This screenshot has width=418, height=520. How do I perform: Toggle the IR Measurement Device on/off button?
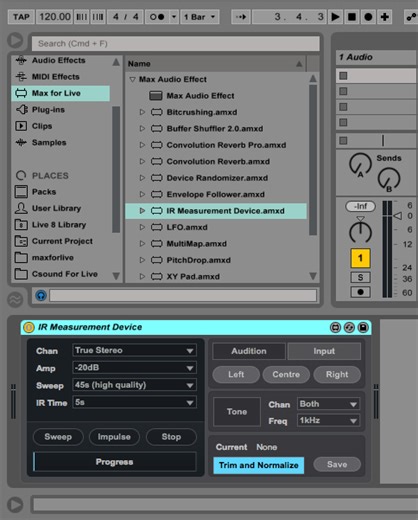pos(29,327)
